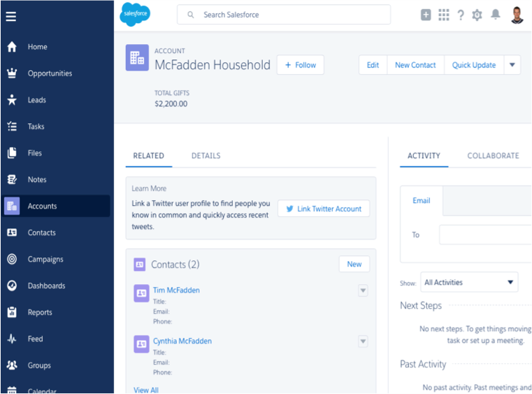Open Dashboards from sidebar menu

[46, 286]
